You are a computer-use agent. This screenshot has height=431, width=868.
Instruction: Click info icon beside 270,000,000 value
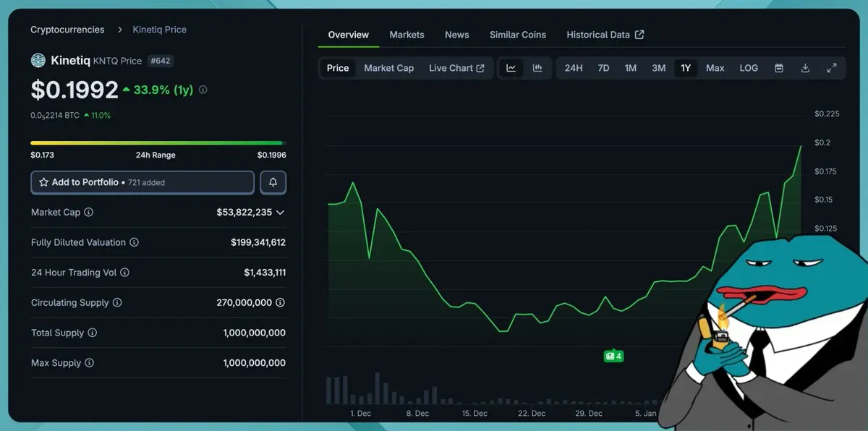[x=281, y=302]
